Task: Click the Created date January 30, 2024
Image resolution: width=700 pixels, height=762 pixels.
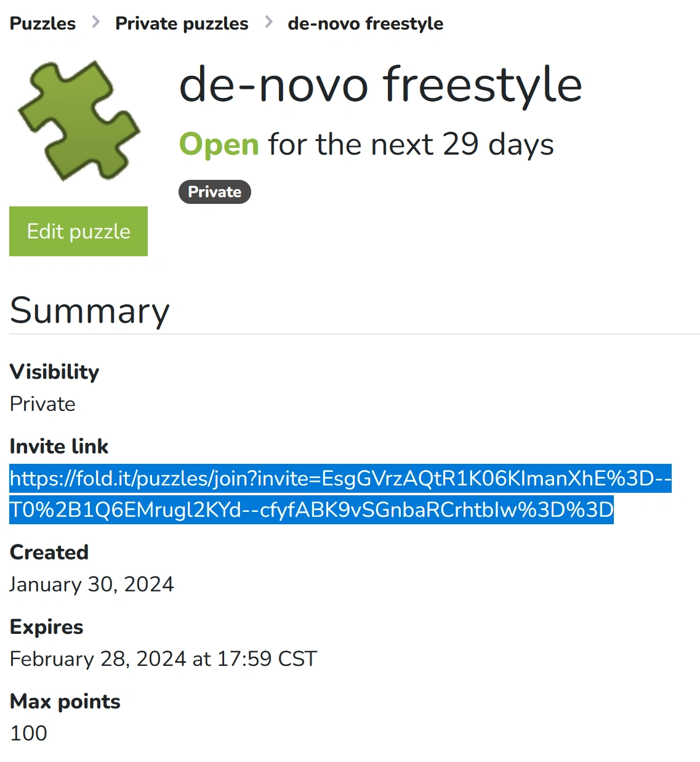Action: coord(92,584)
